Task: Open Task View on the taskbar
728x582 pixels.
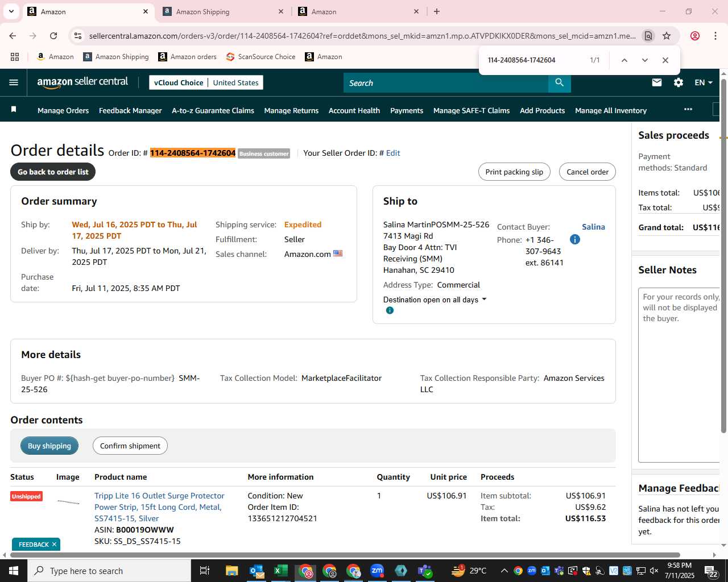Action: [205, 571]
